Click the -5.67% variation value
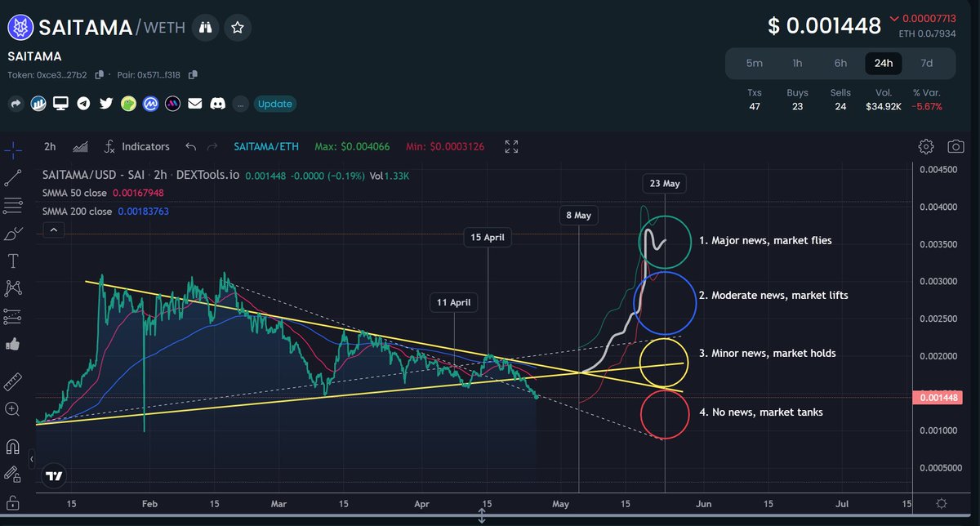This screenshot has width=980, height=526. [927, 106]
